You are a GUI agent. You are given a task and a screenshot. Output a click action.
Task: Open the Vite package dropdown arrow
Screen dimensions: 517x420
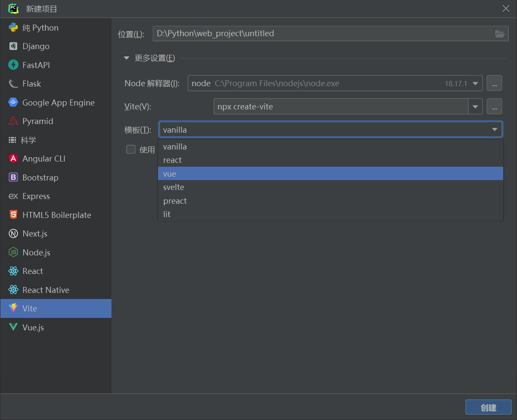pos(476,106)
